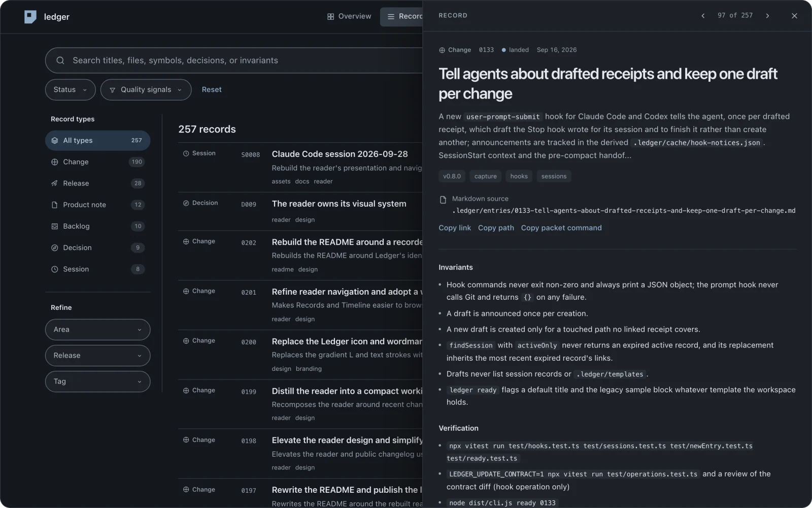
Task: Click the Release rocket icon
Action: point(55,183)
